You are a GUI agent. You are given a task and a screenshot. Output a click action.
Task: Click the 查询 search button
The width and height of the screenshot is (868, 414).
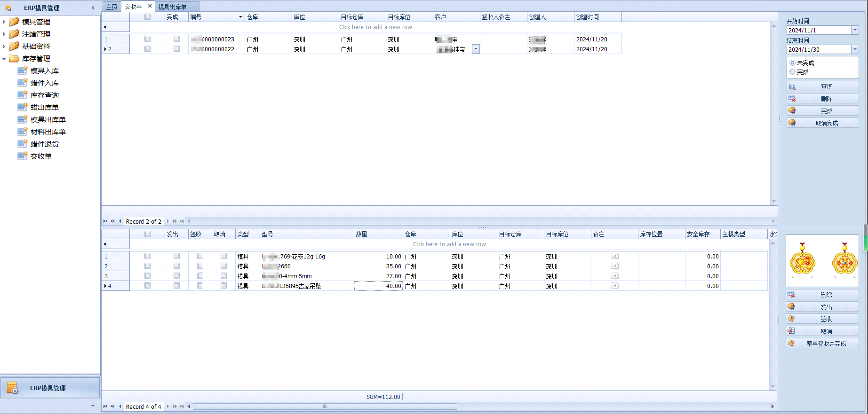click(x=822, y=86)
